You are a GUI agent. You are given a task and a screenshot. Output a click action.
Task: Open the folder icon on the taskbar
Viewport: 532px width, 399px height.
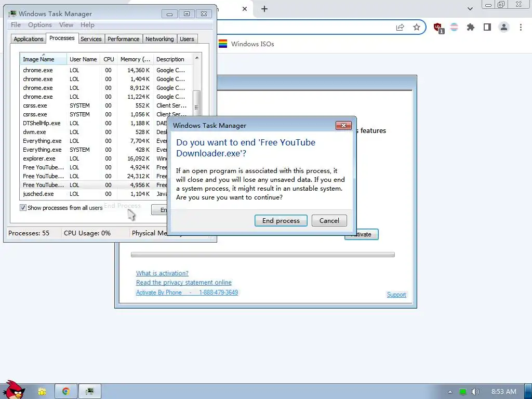(42, 392)
